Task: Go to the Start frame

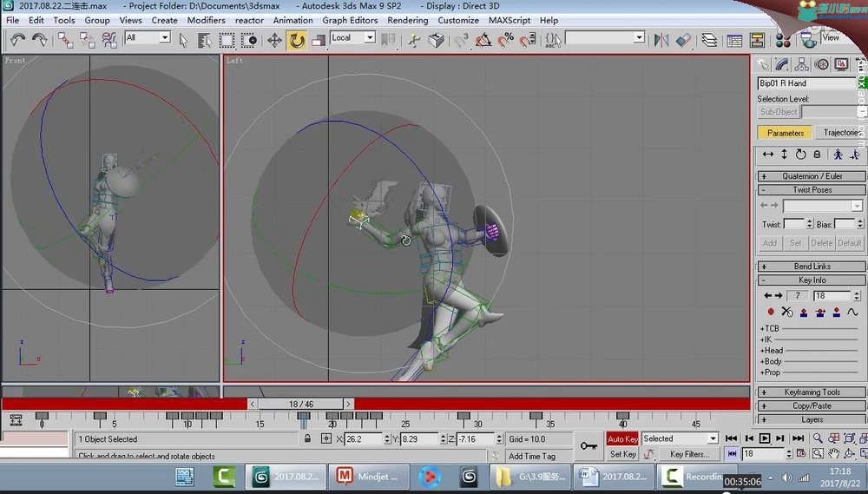Action: point(731,438)
